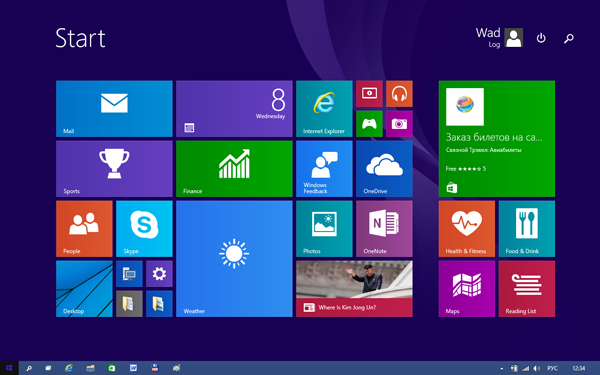Open the Word-like W taskbar icon
Viewport: 600px width, 375px height.
pos(133,368)
